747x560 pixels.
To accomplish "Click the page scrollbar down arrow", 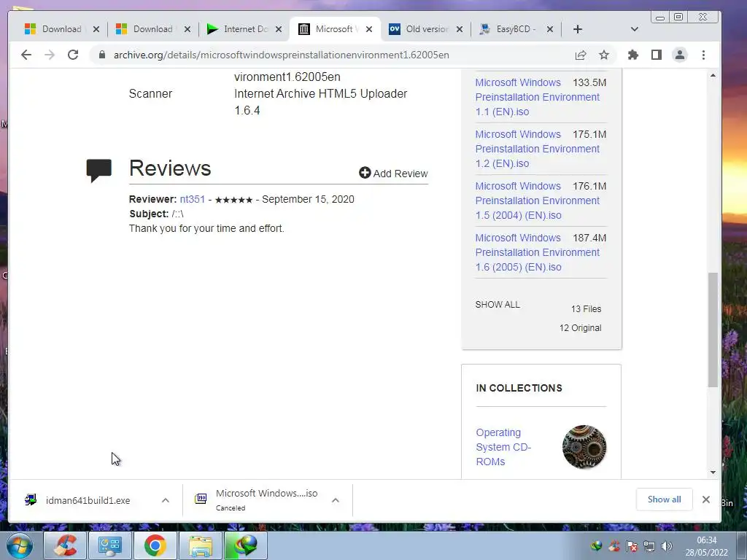I will (x=713, y=472).
